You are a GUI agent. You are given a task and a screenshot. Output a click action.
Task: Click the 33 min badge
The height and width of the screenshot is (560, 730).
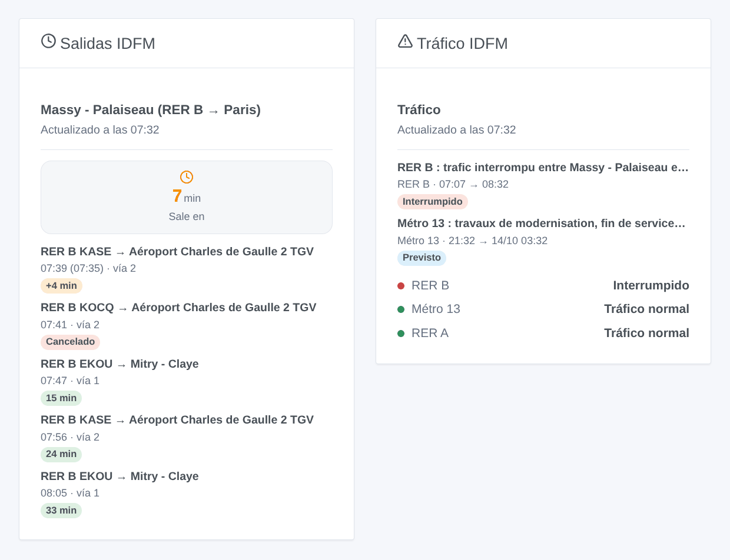[x=61, y=511]
